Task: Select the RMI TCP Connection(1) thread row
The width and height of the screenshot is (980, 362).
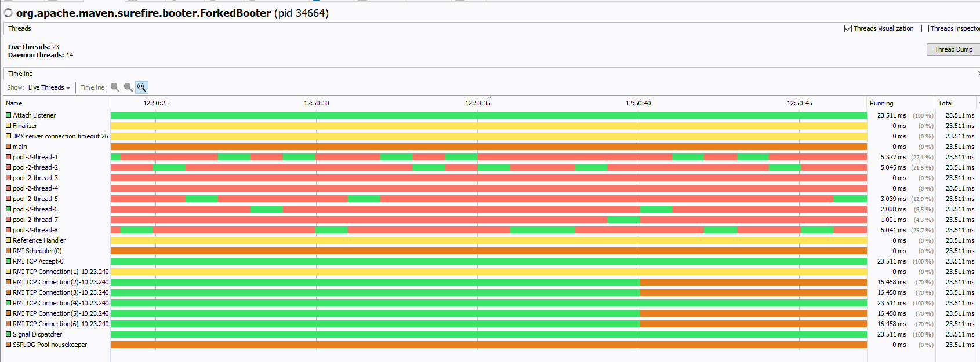Action: pos(490,272)
